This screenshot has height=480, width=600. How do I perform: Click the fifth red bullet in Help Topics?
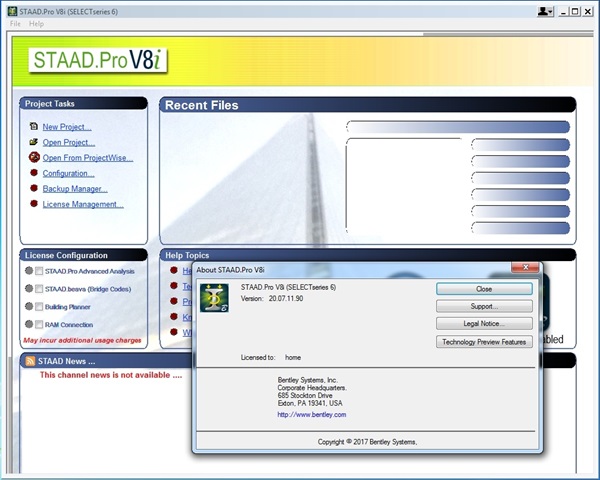pyautogui.click(x=174, y=332)
